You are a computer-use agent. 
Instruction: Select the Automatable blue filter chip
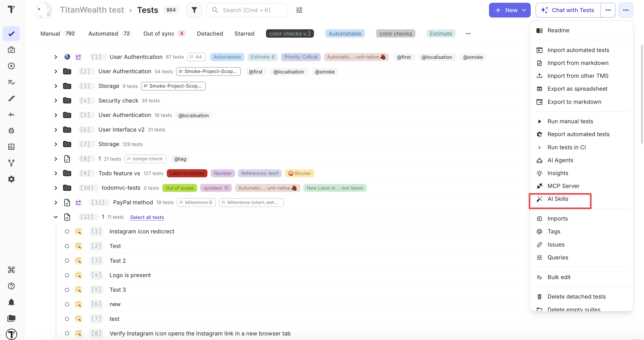coord(345,34)
